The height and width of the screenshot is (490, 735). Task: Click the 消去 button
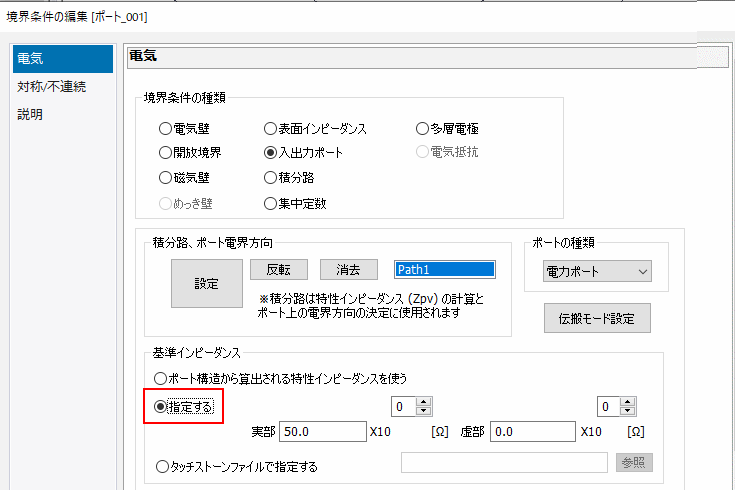click(x=348, y=270)
